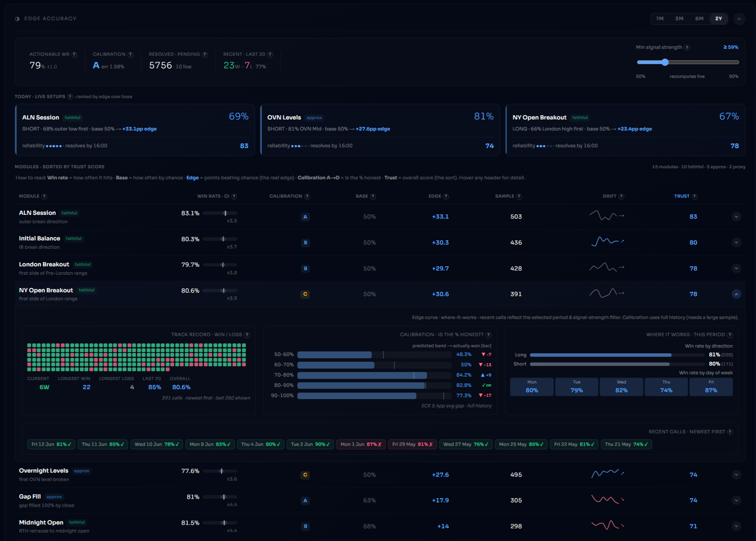Click the min signal strength slider handle
This screenshot has width=756, height=541.
pyautogui.click(x=665, y=62)
